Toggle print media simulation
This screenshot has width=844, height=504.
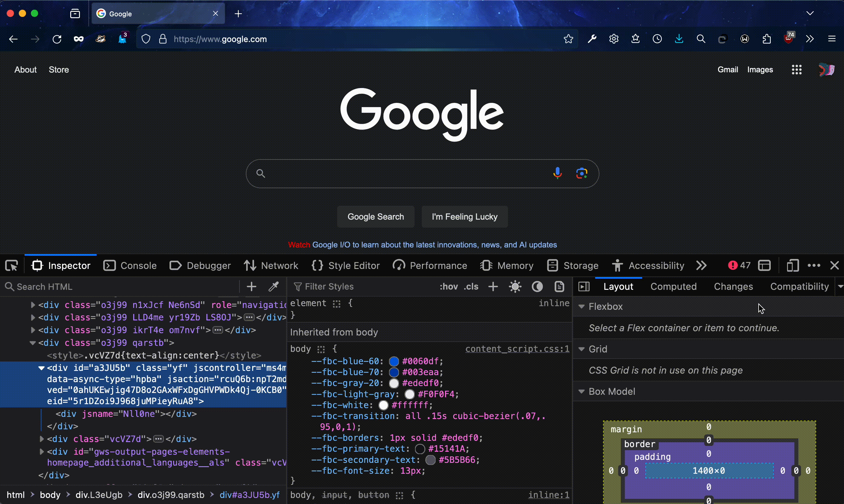point(559,287)
